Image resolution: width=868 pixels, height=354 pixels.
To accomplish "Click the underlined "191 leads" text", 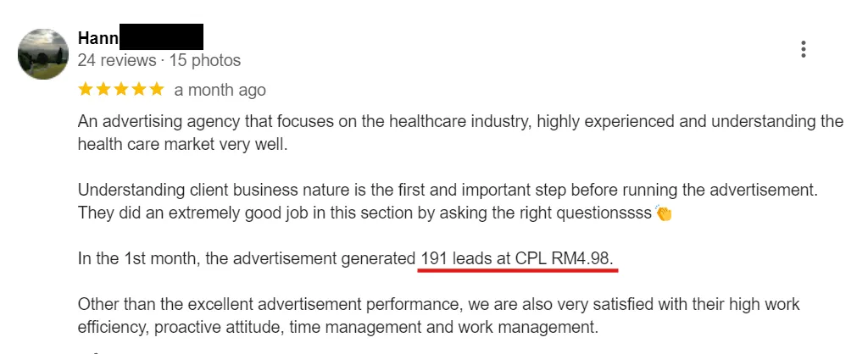I will pos(463,258).
